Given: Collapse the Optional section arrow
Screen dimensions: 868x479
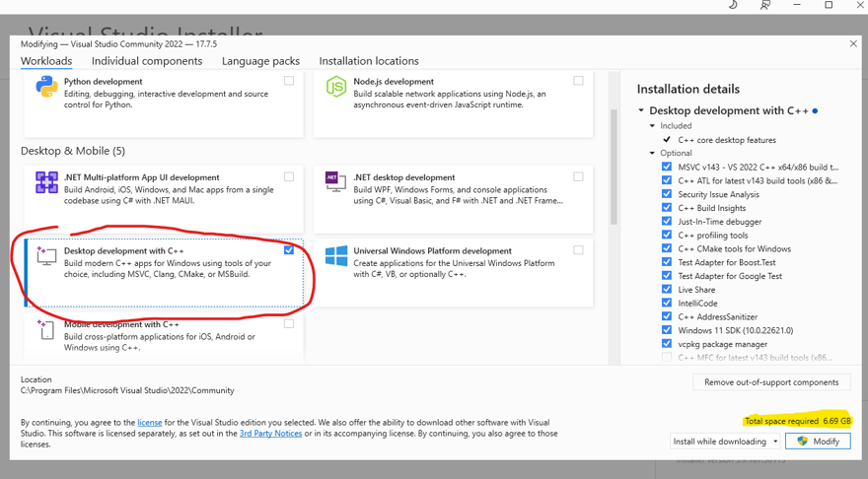Looking at the screenshot, I should (652, 153).
